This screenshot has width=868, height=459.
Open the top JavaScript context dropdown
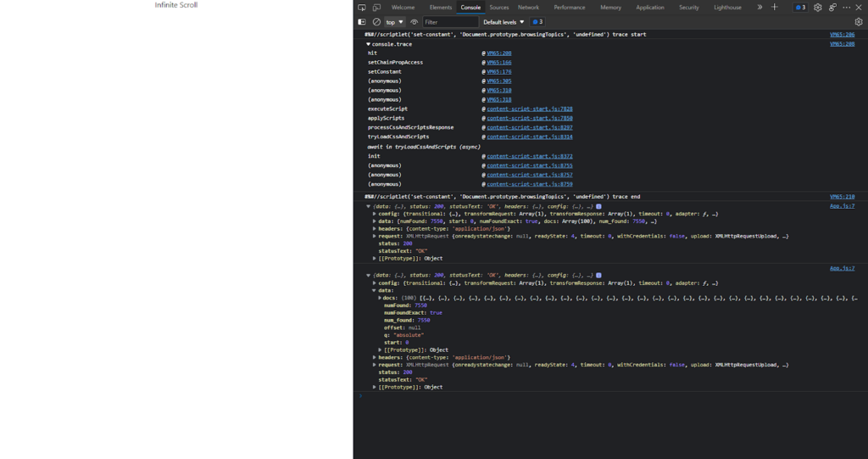point(395,22)
